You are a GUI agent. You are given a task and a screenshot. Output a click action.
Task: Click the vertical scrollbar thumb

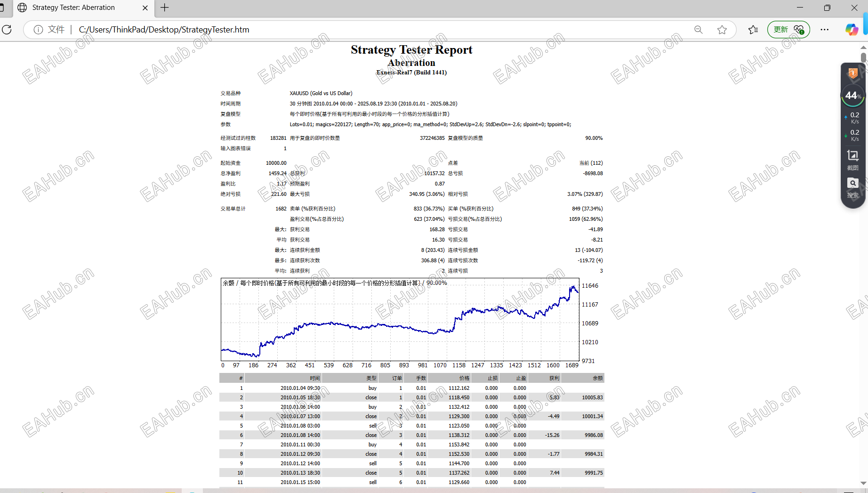point(863,57)
